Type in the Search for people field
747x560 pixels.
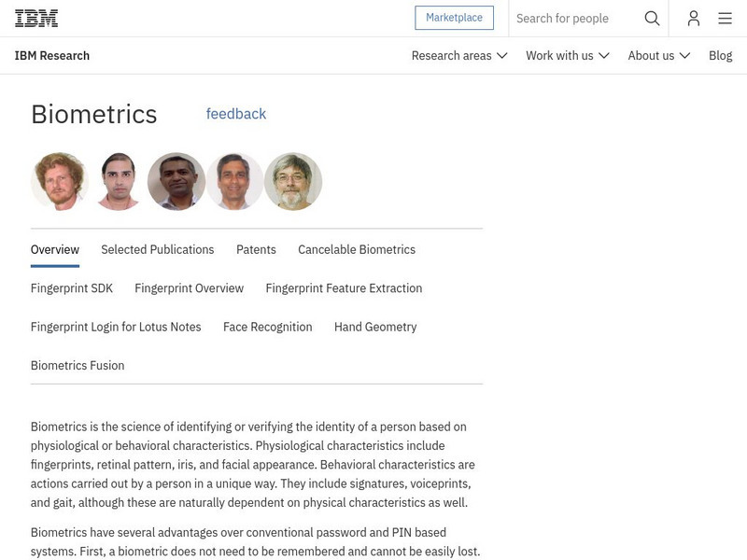click(x=574, y=19)
